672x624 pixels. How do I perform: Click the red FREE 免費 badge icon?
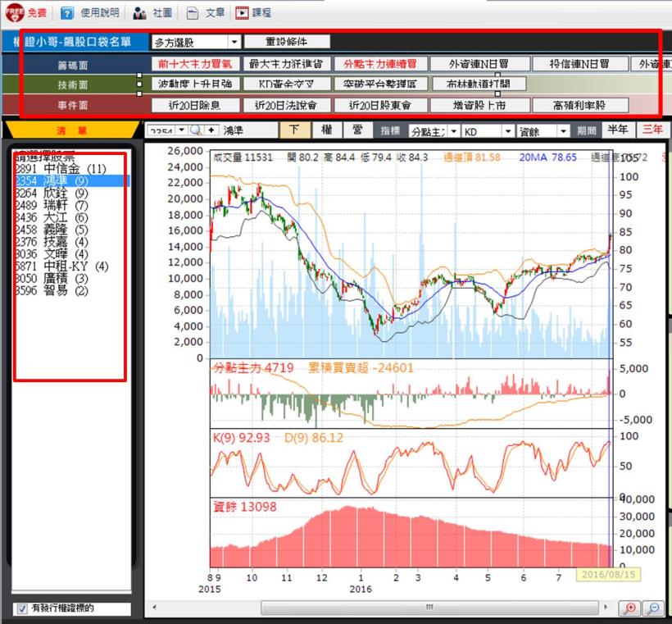point(13,12)
